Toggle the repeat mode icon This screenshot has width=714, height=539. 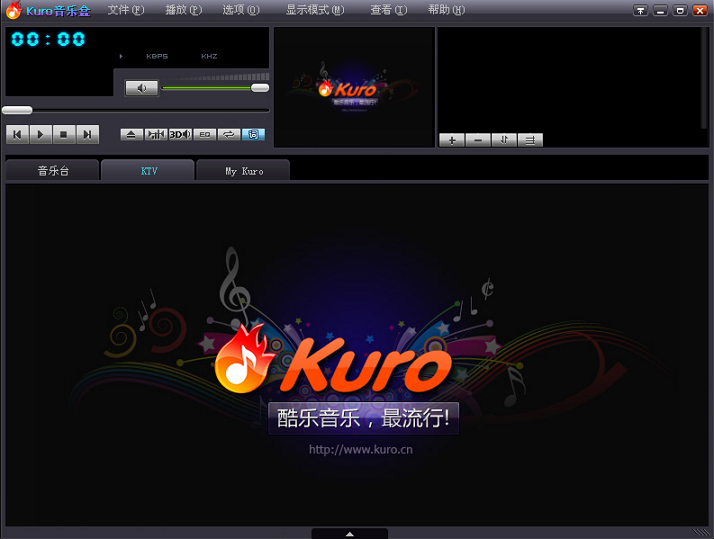[x=229, y=134]
